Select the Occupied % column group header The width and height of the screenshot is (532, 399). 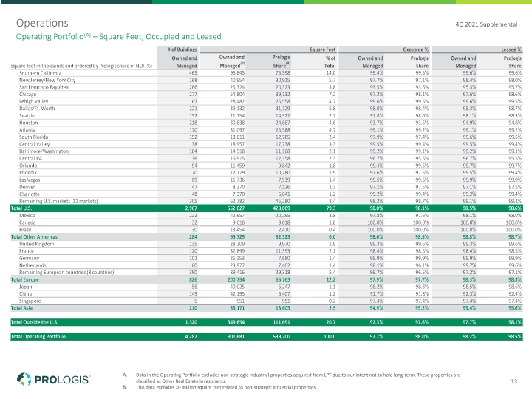pyautogui.click(x=416, y=50)
